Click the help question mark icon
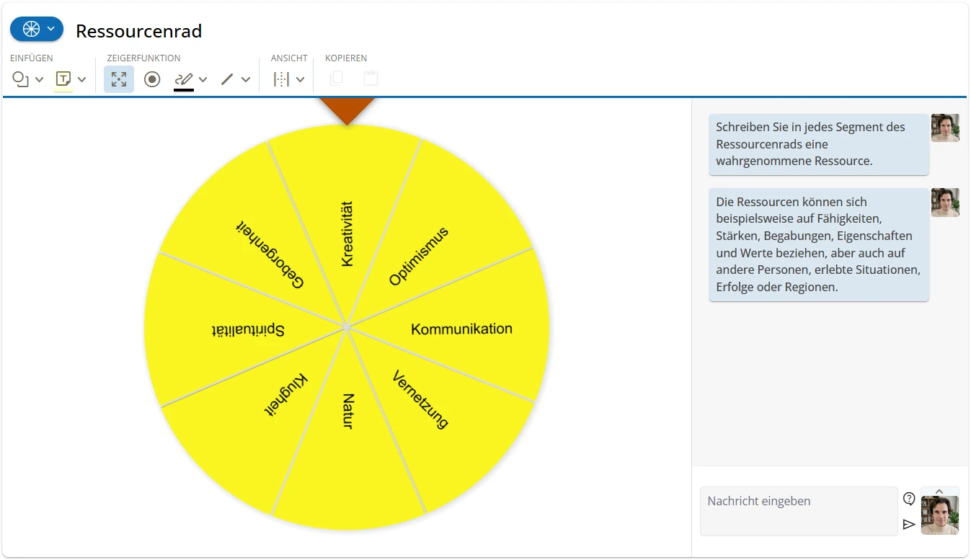The height and width of the screenshot is (560, 971). click(x=908, y=498)
